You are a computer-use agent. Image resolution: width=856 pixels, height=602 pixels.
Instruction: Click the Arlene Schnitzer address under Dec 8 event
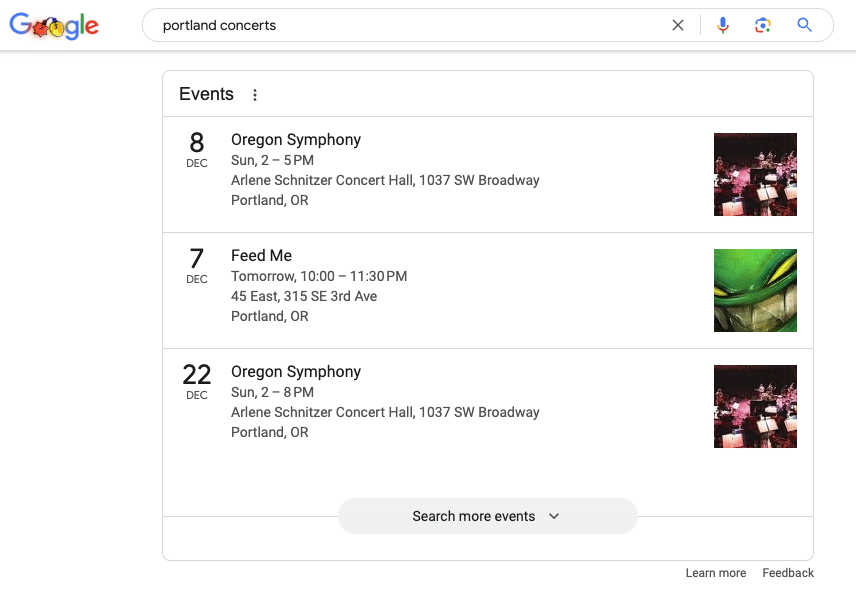click(385, 181)
